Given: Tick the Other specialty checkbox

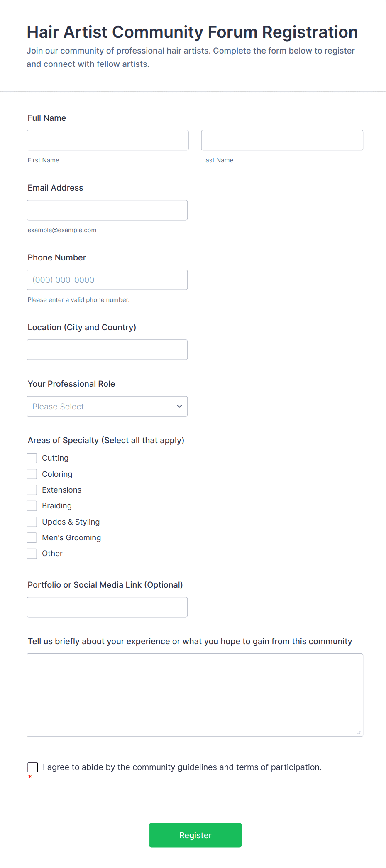Looking at the screenshot, I should pos(32,554).
